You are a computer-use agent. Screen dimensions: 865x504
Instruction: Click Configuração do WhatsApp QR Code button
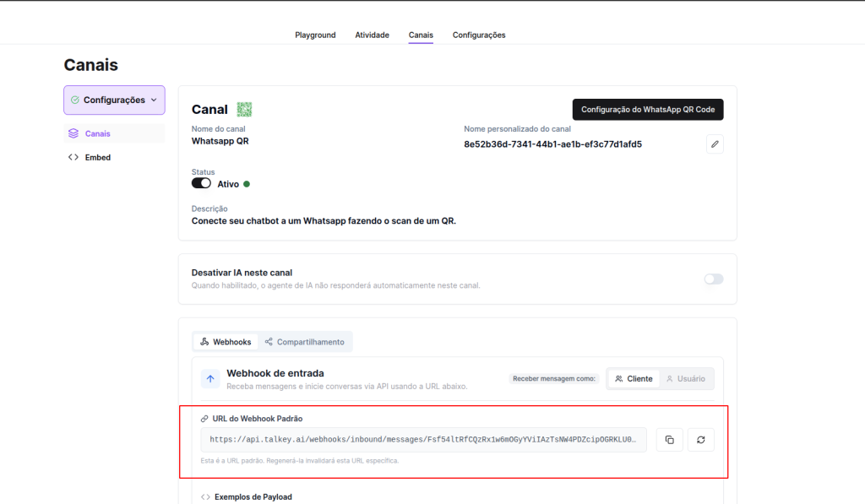click(648, 109)
